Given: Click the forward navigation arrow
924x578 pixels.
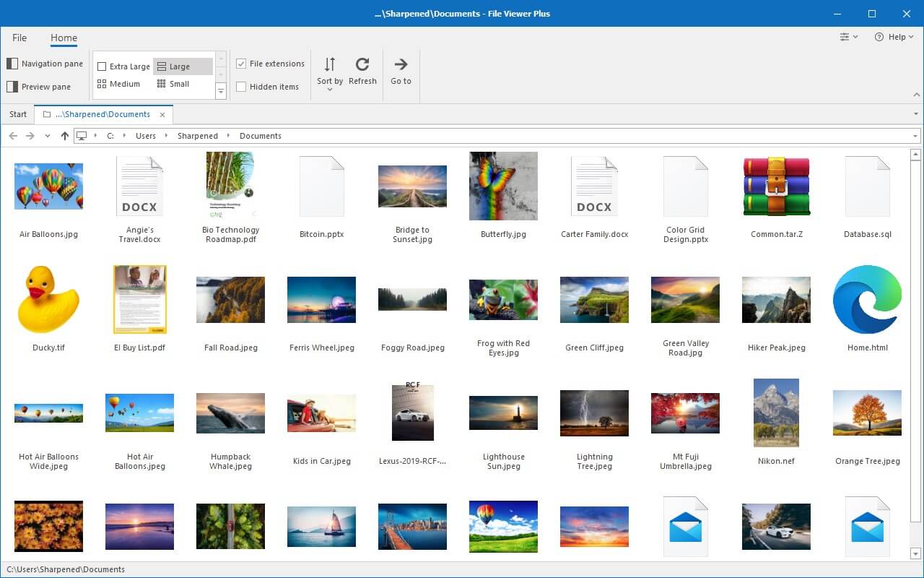Looking at the screenshot, I should point(30,135).
